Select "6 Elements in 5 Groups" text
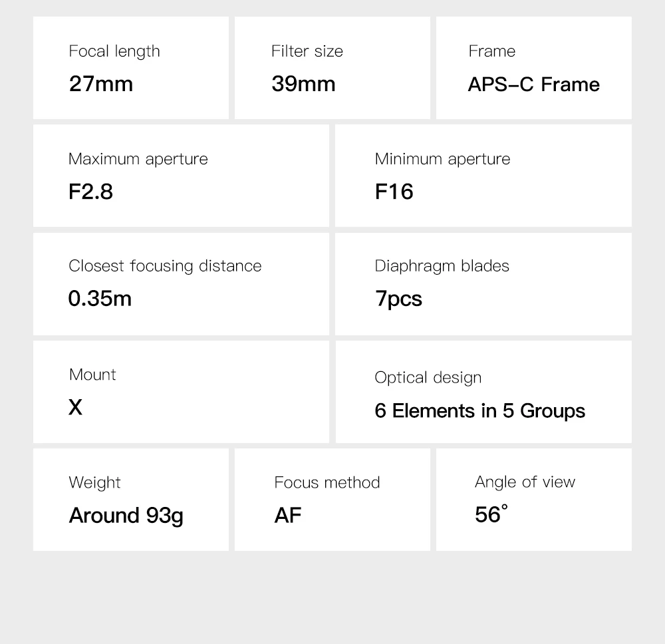 click(x=479, y=410)
